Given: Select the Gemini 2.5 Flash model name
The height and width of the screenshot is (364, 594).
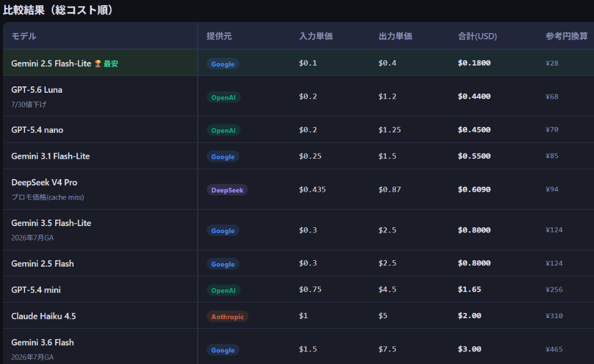Looking at the screenshot, I should click(x=42, y=264).
